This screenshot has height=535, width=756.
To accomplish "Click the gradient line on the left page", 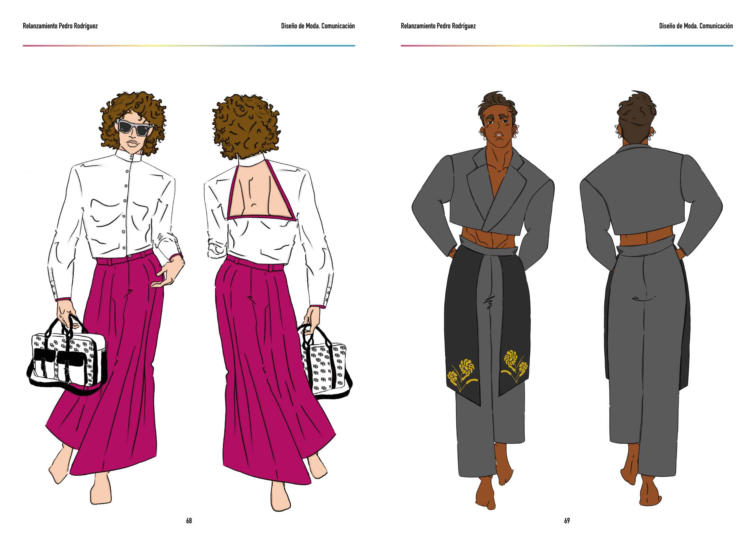I will point(189,45).
